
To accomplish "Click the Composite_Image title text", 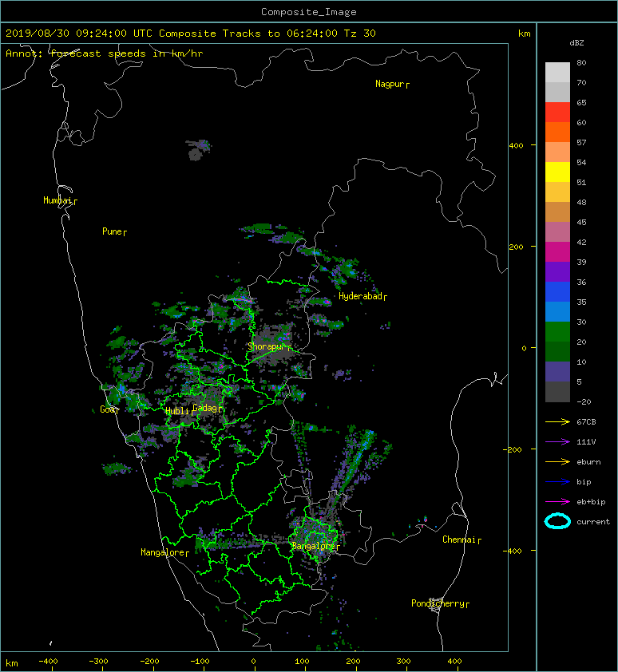I will (x=309, y=12).
